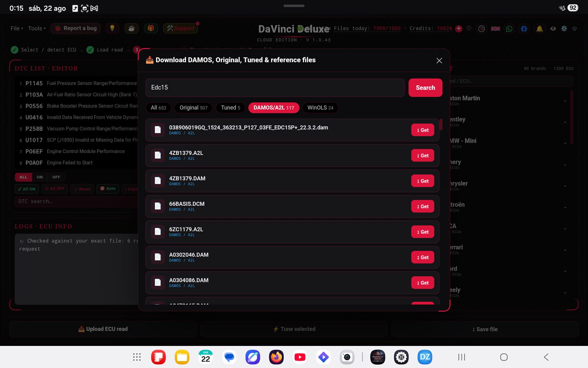The width and height of the screenshot is (588, 368).
Task: Get the 6ZC1179.A2L file
Action: click(x=423, y=232)
